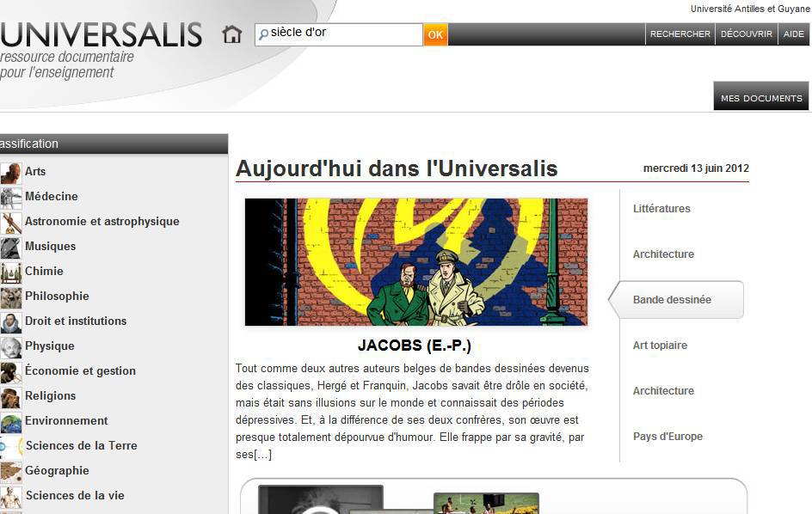
Task: Click the Chimie category icon
Action: coord(10,272)
